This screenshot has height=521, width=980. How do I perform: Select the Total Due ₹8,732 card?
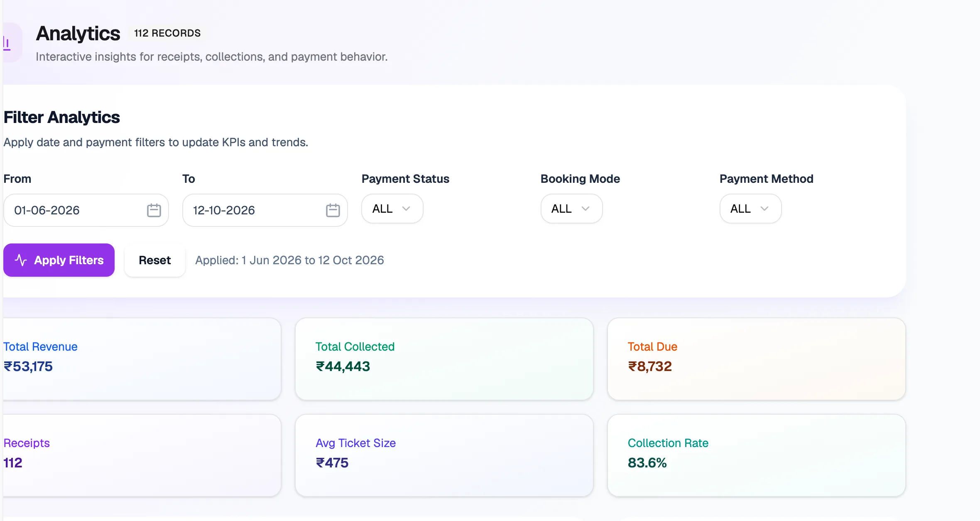coord(756,359)
